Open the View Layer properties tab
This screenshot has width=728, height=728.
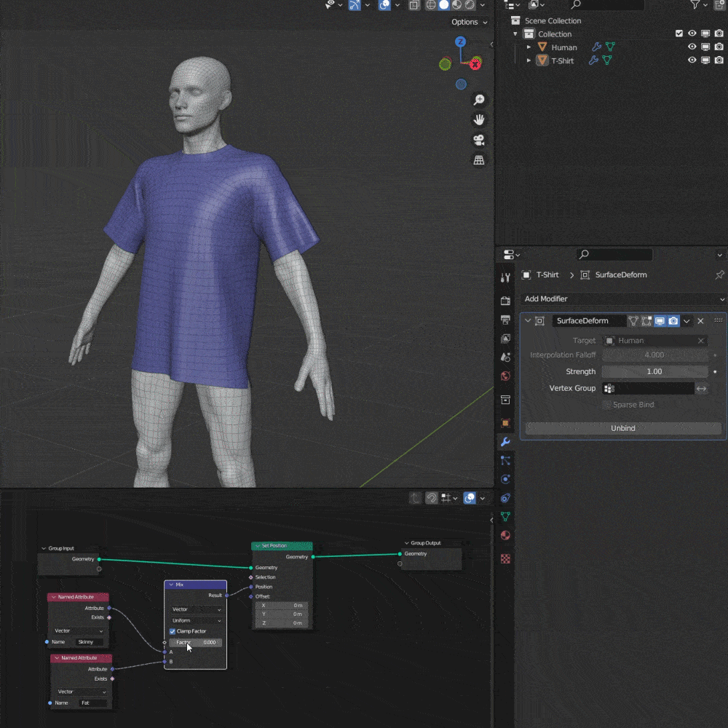click(506, 339)
